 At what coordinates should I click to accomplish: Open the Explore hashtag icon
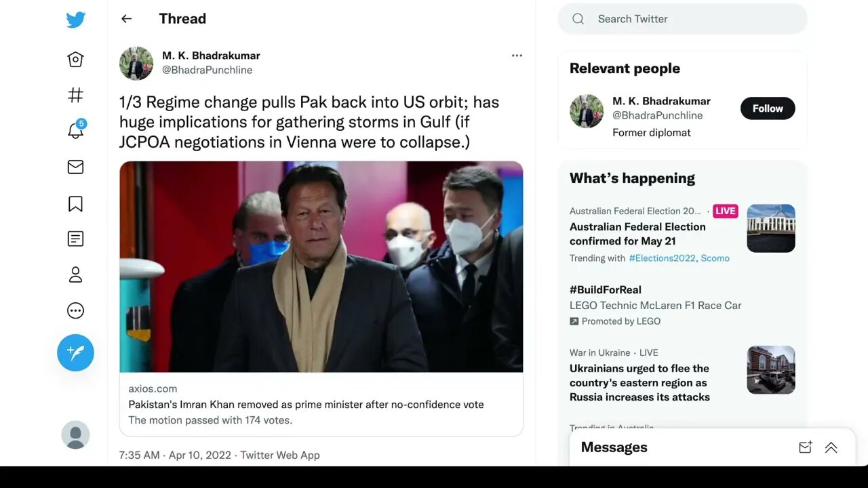coord(75,96)
